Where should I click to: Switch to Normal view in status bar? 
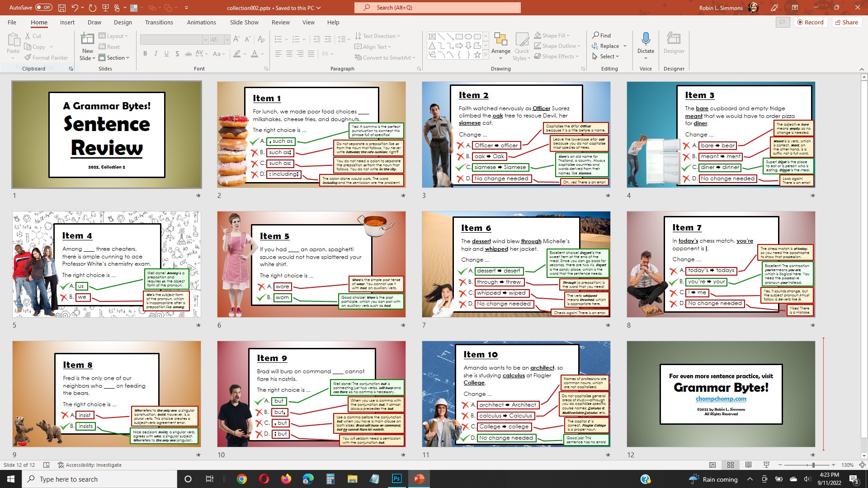(712, 465)
